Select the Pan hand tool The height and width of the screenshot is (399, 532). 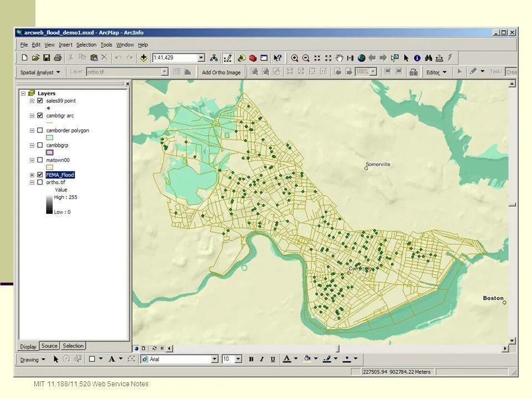(x=339, y=58)
